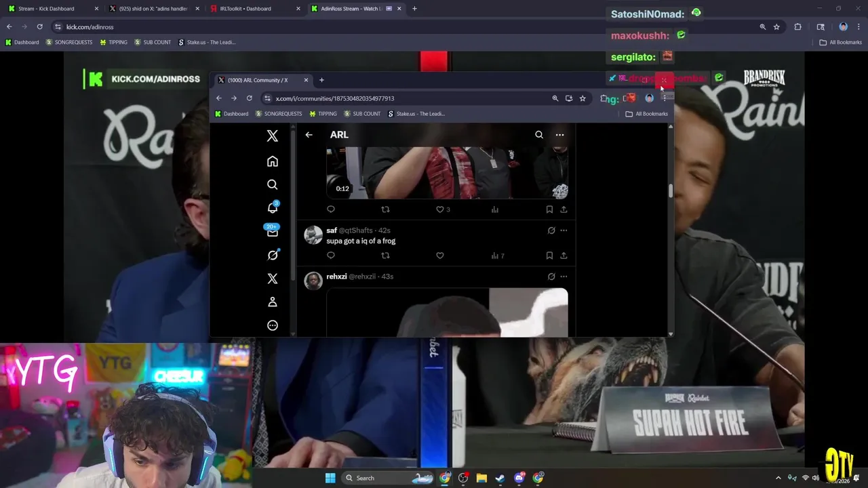The image size is (868, 488).
Task: Click the X feed vertical scrollbar
Action: (671, 191)
